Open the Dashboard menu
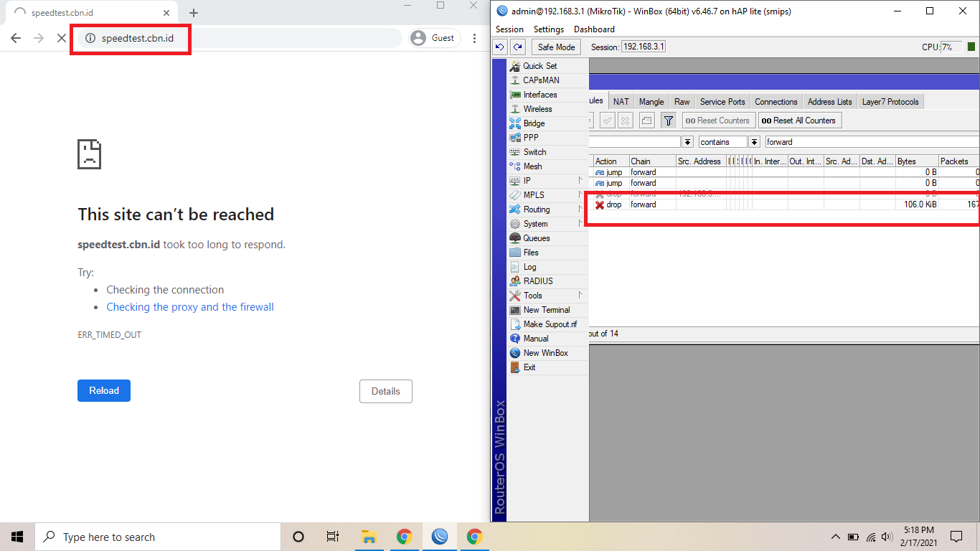 point(594,29)
